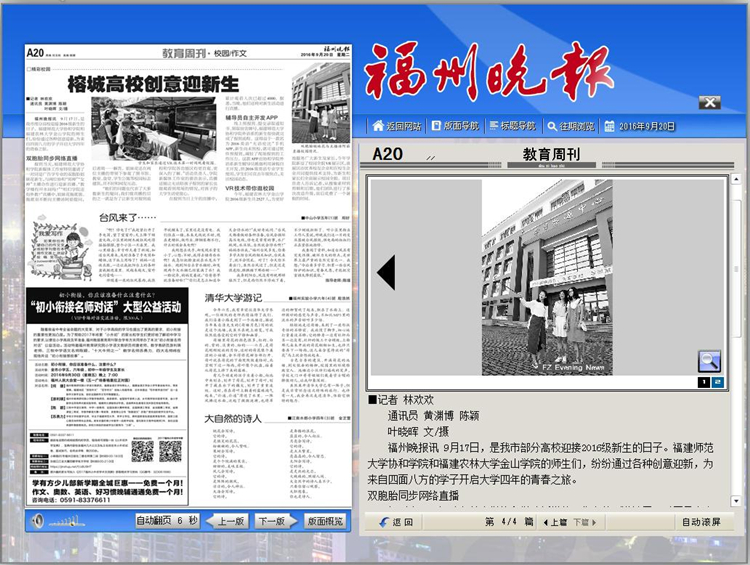Go to previous page with 上一版

tap(229, 521)
